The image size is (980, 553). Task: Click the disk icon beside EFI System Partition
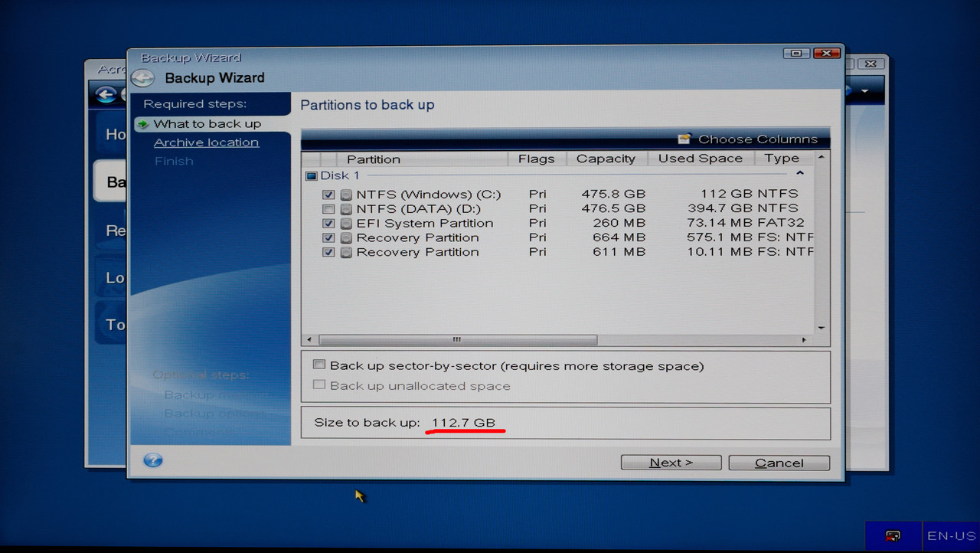pyautogui.click(x=346, y=224)
